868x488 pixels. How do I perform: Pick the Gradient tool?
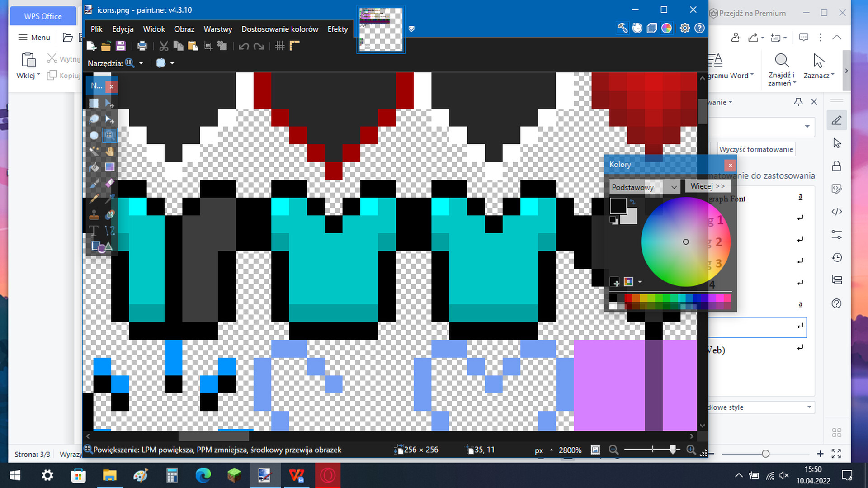tap(109, 167)
